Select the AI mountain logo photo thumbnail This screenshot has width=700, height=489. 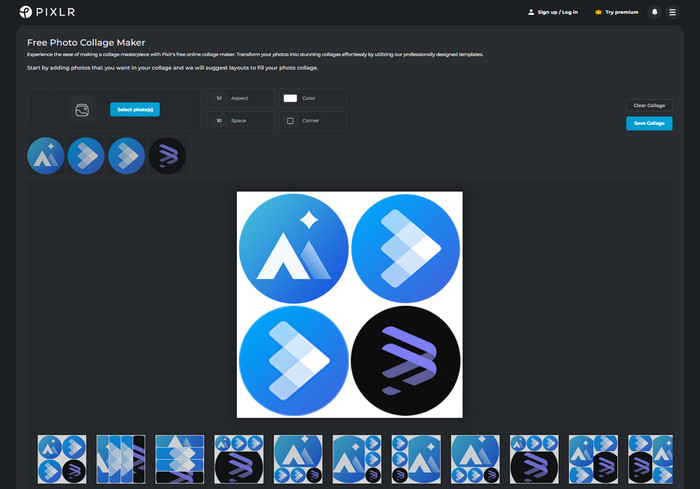[46, 156]
